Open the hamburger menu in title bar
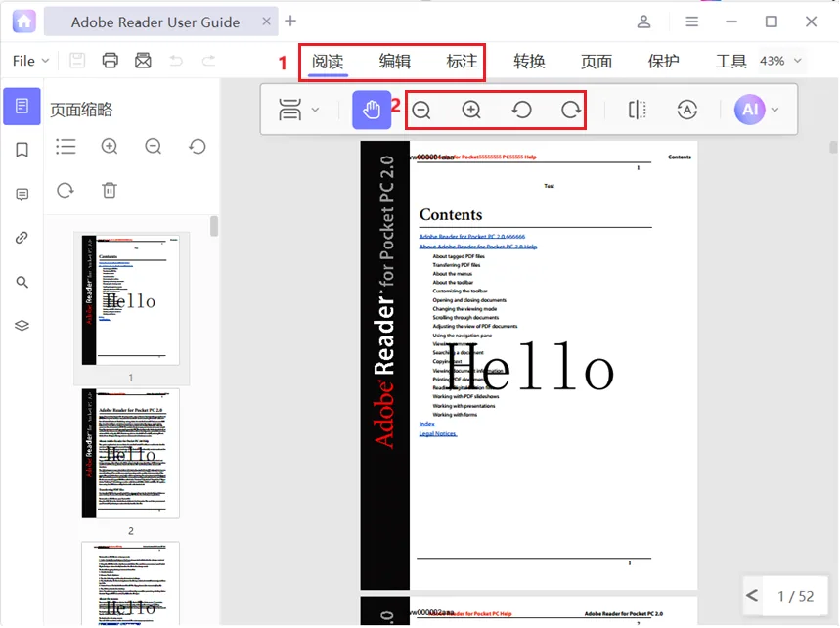This screenshot has height=628, width=840. point(691,22)
